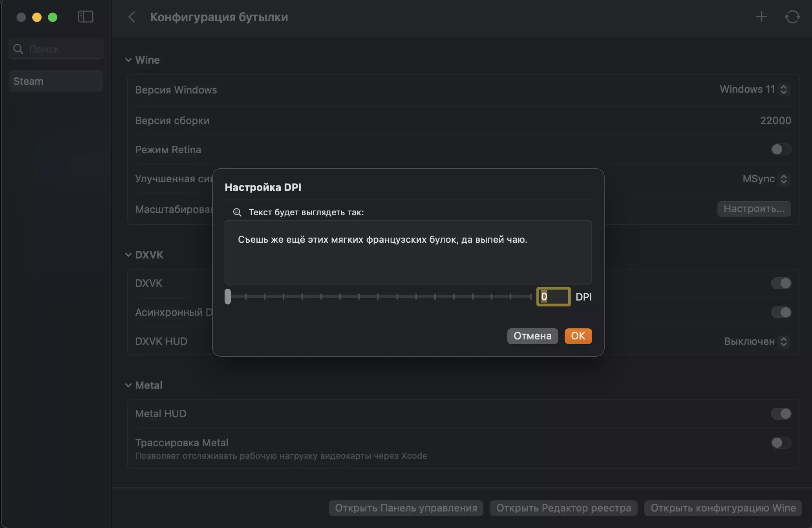Toggle Трассировка Metal switch
This screenshot has height=528, width=812.
point(781,443)
